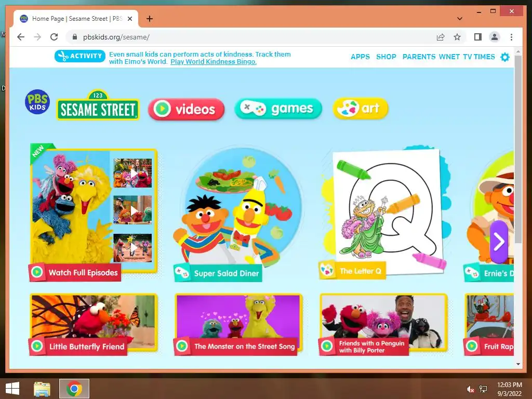Reload the page
Image resolution: width=532 pixels, height=399 pixels.
(54, 37)
